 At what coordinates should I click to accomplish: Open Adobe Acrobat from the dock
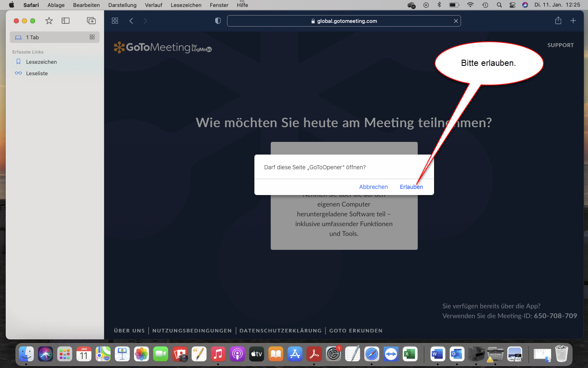tap(314, 354)
